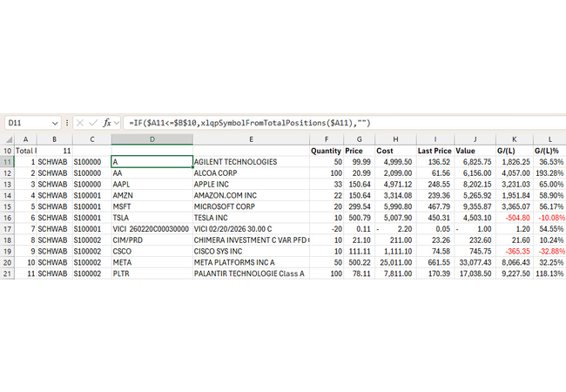566x392 pixels.
Task: Click the 118.13% gain percent cell
Action: 549,274
